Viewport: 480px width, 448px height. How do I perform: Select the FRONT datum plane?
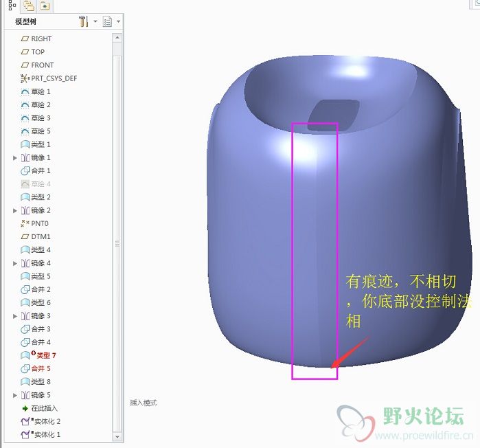(37, 65)
